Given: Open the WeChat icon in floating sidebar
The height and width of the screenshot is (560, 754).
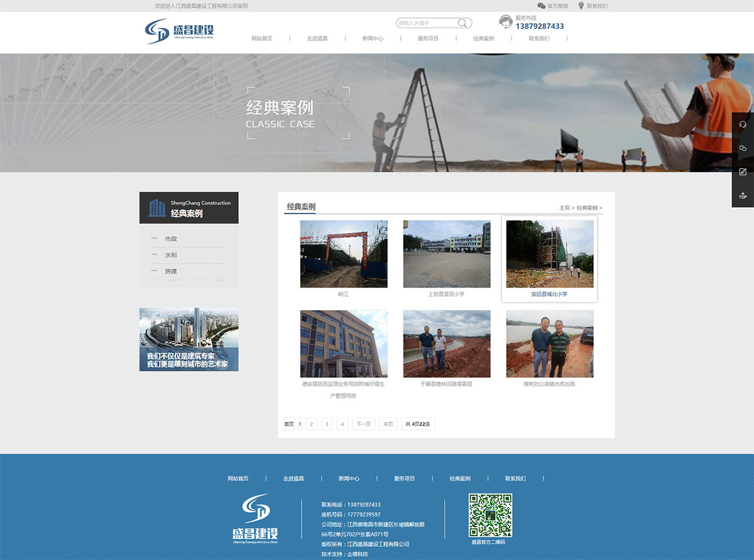Looking at the screenshot, I should 743,148.
